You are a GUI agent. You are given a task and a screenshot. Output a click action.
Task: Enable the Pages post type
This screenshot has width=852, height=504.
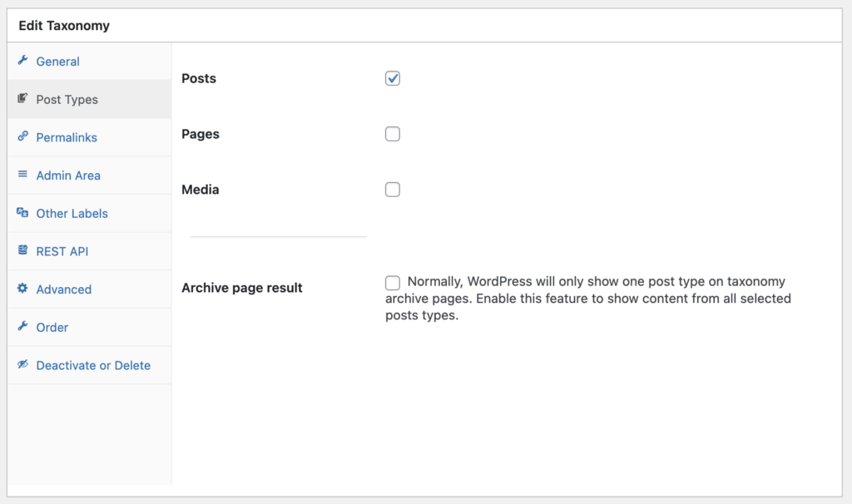pyautogui.click(x=392, y=134)
